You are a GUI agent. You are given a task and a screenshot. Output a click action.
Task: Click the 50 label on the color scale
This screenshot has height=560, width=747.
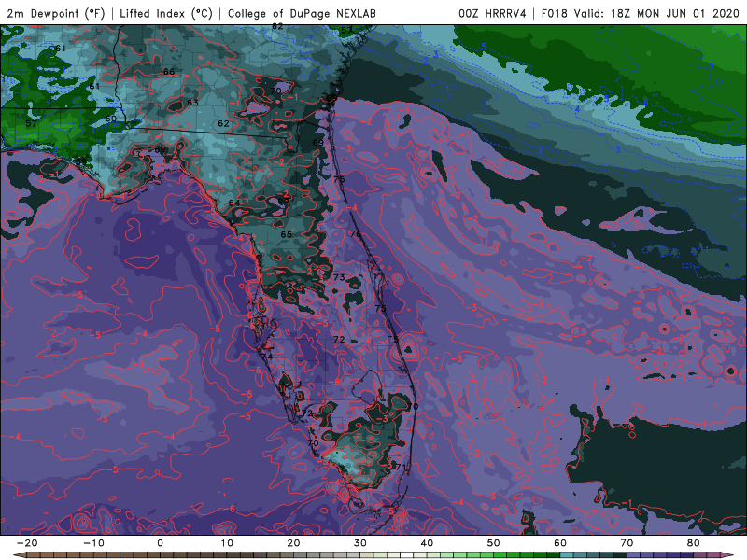pyautogui.click(x=494, y=543)
